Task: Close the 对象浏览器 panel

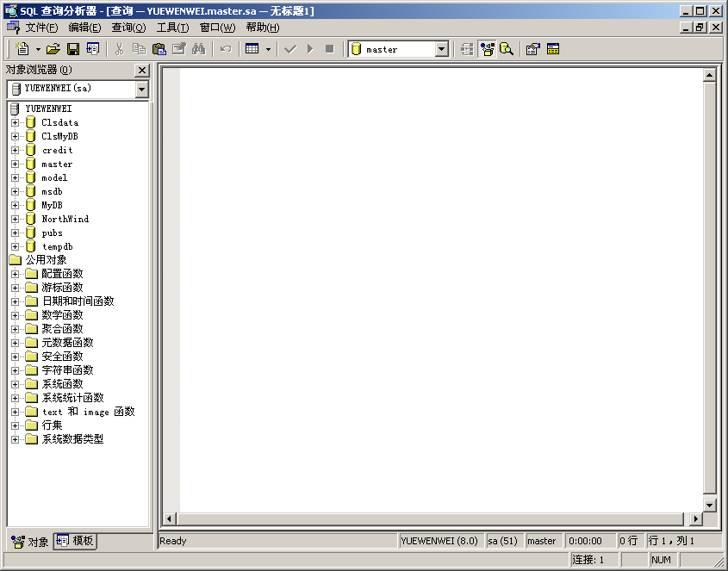Action: [x=142, y=70]
